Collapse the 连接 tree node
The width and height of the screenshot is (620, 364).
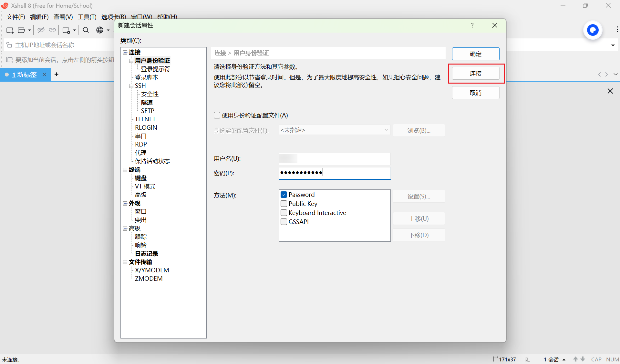125,52
